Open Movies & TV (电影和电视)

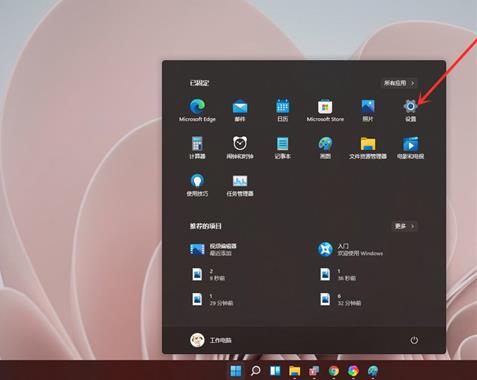[x=410, y=148]
